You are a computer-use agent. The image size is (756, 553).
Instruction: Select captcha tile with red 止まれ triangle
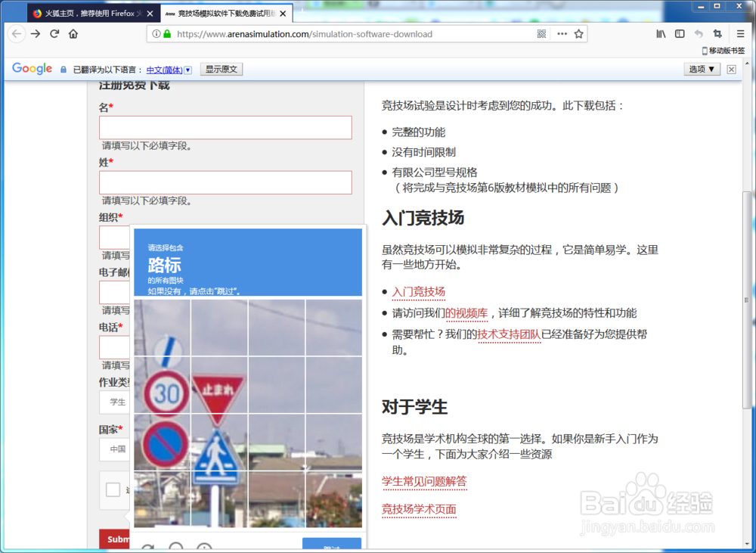219,385
